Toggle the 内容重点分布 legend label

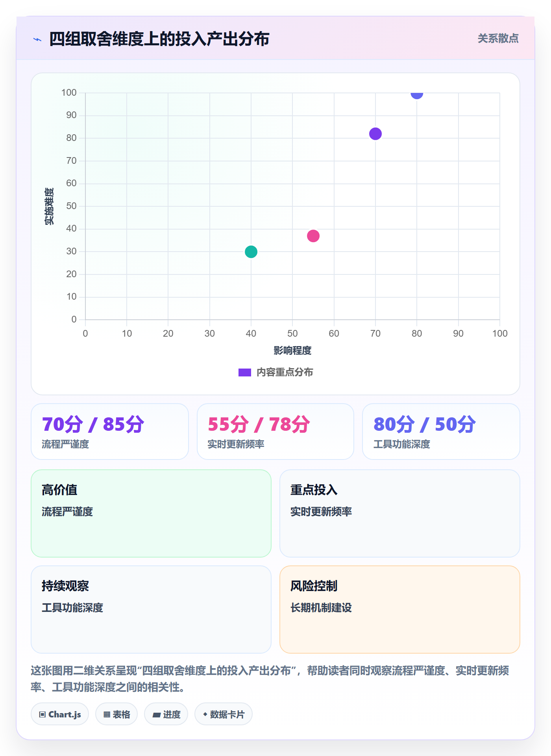(x=285, y=372)
